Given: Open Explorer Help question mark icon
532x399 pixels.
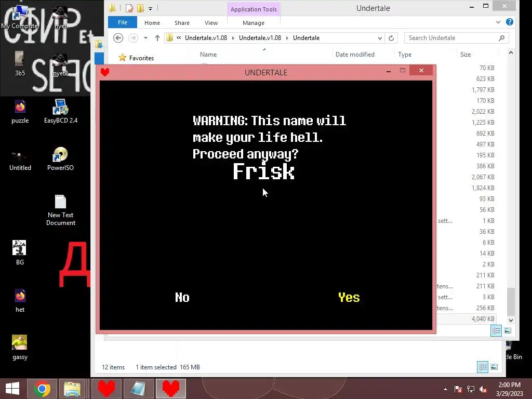Looking at the screenshot, I should point(509,22).
